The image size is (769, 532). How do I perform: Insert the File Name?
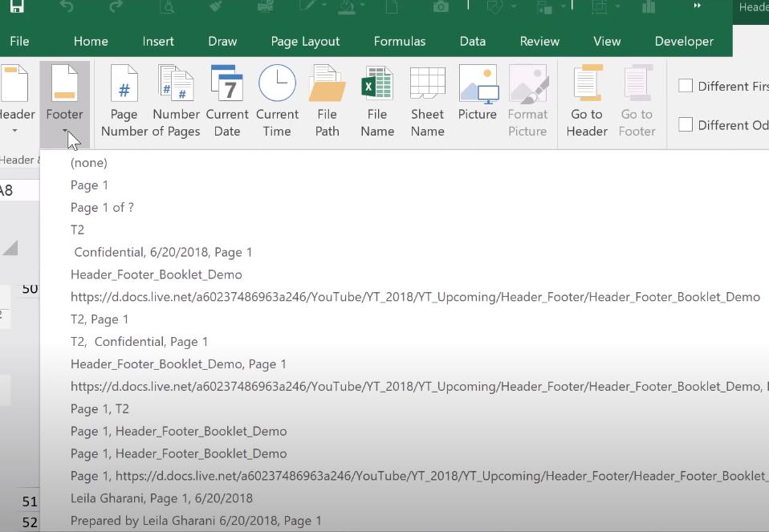tap(376, 100)
